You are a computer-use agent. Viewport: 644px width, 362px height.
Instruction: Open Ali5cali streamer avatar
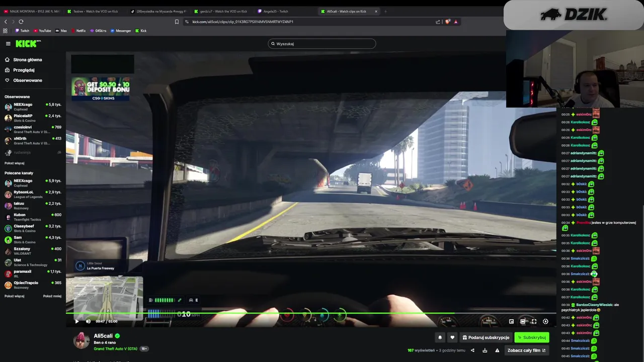82,340
